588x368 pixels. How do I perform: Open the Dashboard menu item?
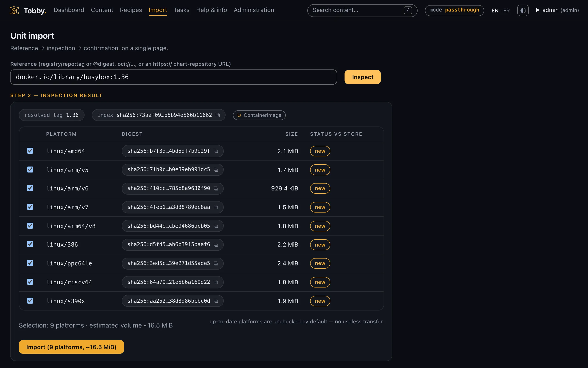pos(69,10)
